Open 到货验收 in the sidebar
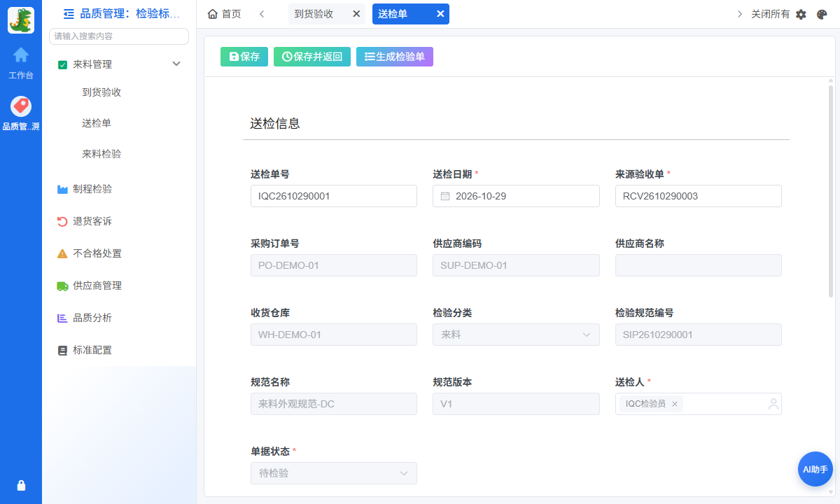The width and height of the screenshot is (840, 504). click(101, 92)
